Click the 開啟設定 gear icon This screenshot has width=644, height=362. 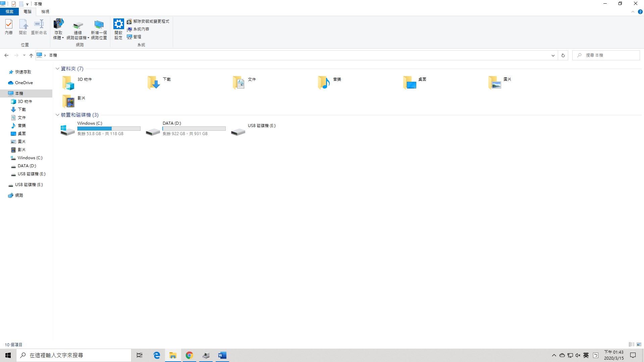[x=118, y=24]
